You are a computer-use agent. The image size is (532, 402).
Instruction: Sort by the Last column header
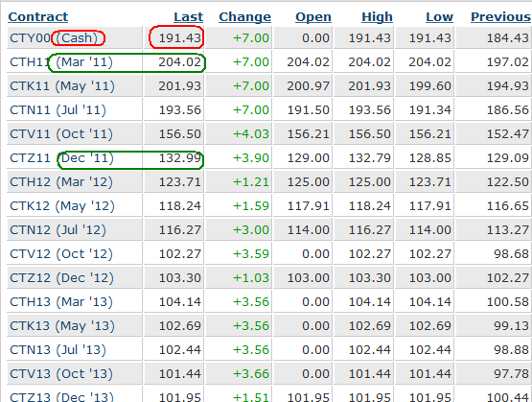pyautogui.click(x=188, y=17)
